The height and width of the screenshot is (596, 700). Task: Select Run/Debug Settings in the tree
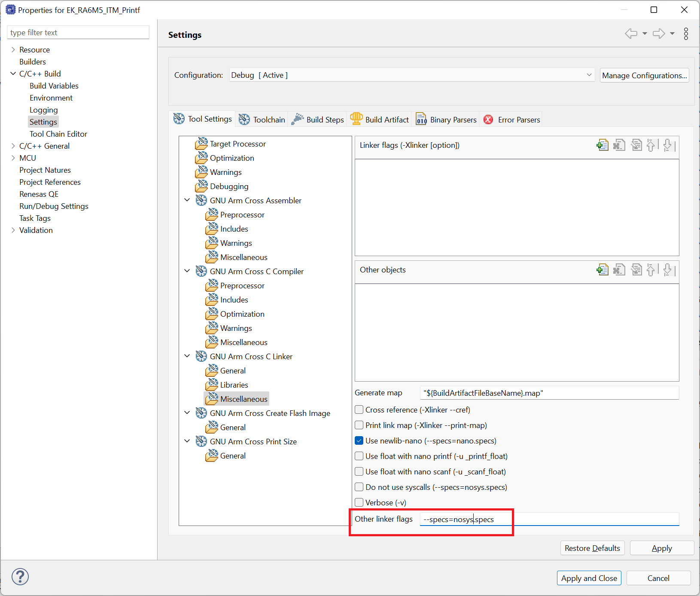pos(54,206)
